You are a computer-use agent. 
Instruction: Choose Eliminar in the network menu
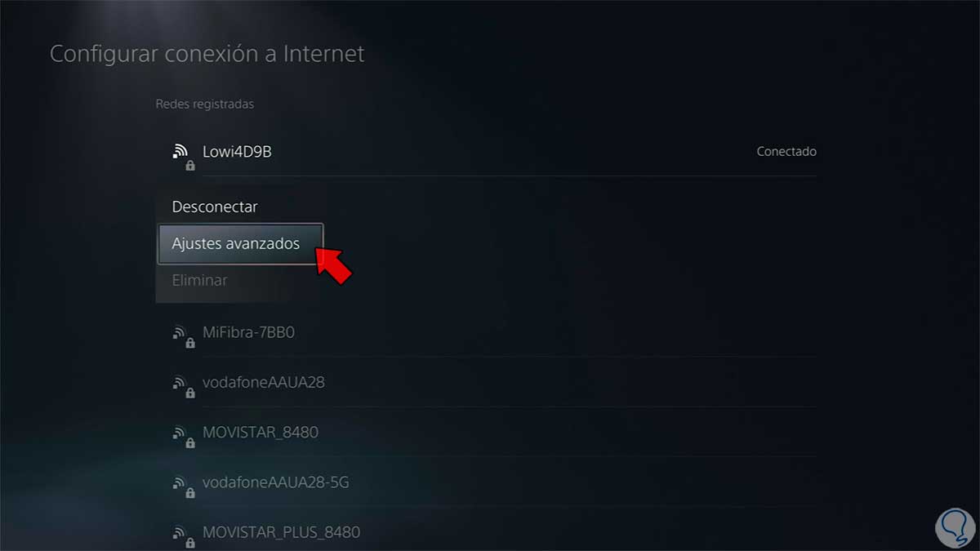click(199, 280)
